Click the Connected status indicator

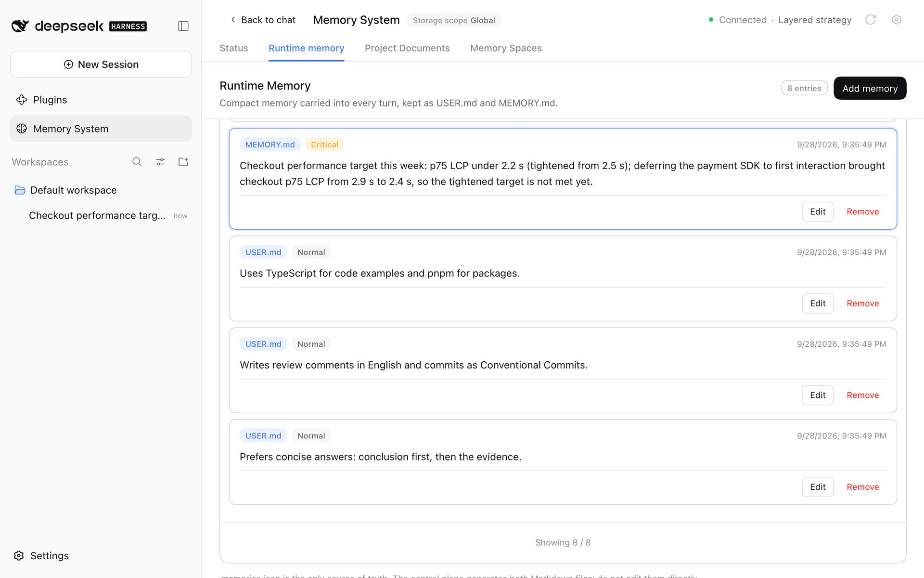click(737, 20)
